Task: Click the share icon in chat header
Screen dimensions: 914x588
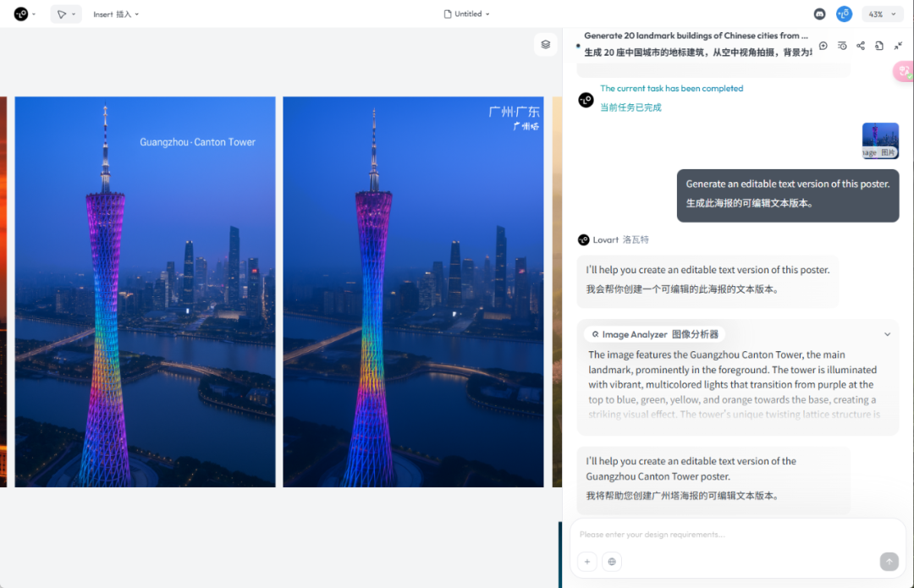Action: point(861,46)
